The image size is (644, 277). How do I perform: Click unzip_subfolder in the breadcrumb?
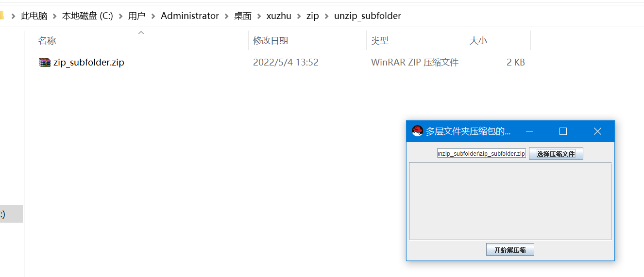pyautogui.click(x=368, y=16)
